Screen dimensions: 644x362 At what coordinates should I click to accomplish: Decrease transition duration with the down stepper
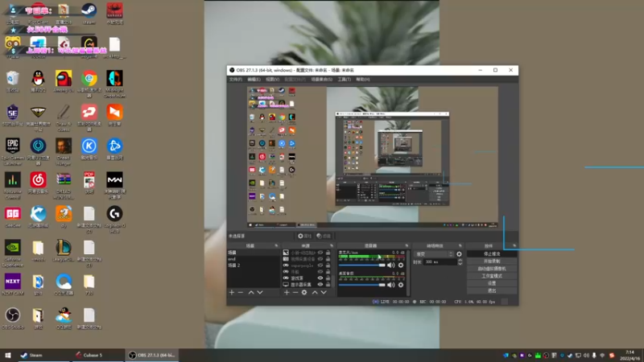tap(460, 264)
